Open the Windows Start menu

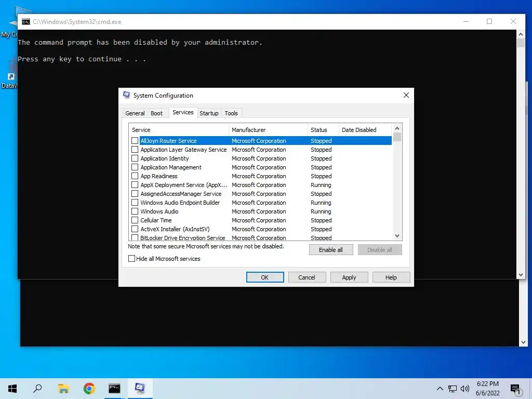point(12,389)
